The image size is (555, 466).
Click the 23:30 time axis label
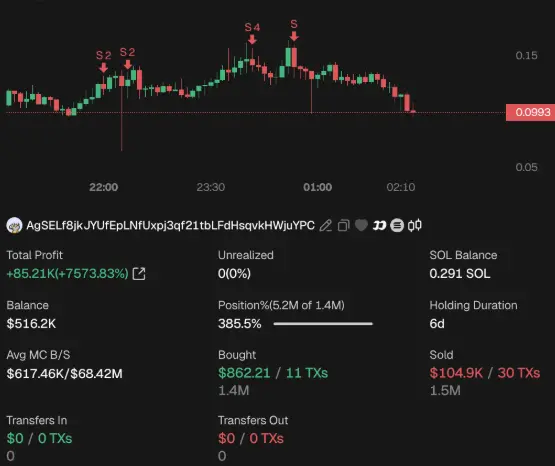211,187
